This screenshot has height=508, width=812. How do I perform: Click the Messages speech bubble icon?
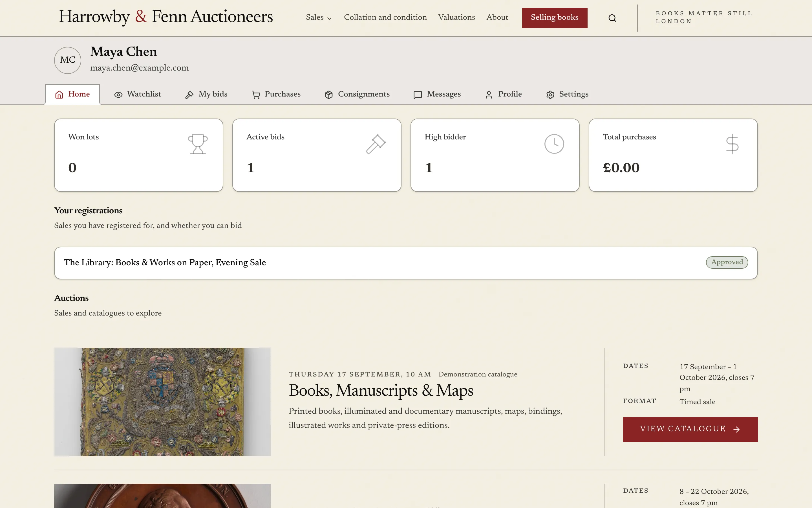[418, 95]
